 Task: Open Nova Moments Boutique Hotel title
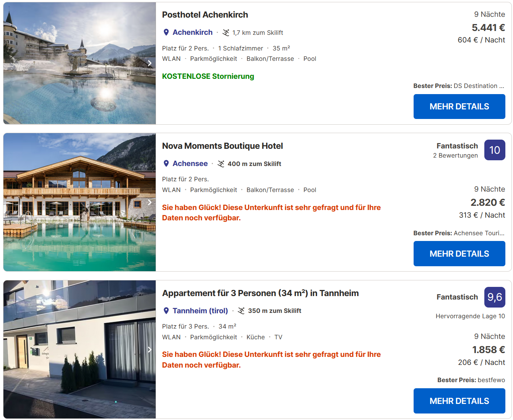(222, 146)
